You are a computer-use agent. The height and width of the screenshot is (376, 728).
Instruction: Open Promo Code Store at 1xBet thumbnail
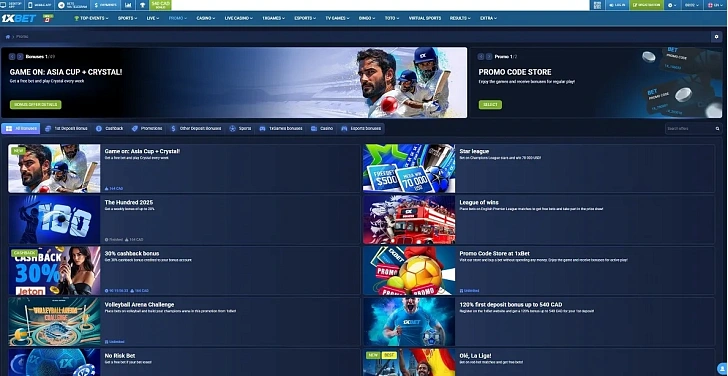tap(409, 271)
